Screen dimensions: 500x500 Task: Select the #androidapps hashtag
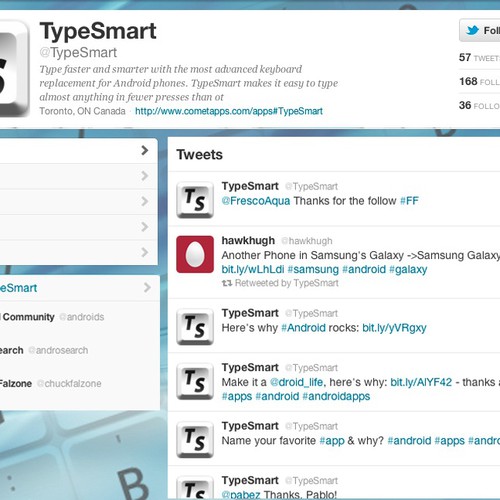click(x=336, y=396)
